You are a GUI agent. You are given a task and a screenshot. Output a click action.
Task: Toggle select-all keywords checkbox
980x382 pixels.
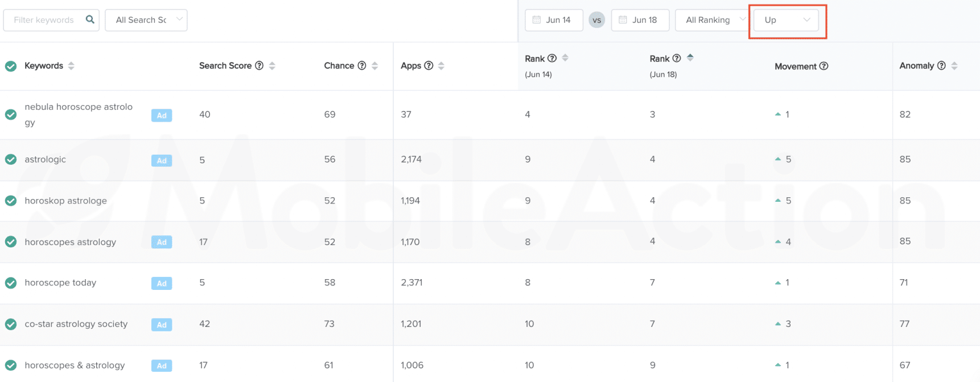pos(11,66)
